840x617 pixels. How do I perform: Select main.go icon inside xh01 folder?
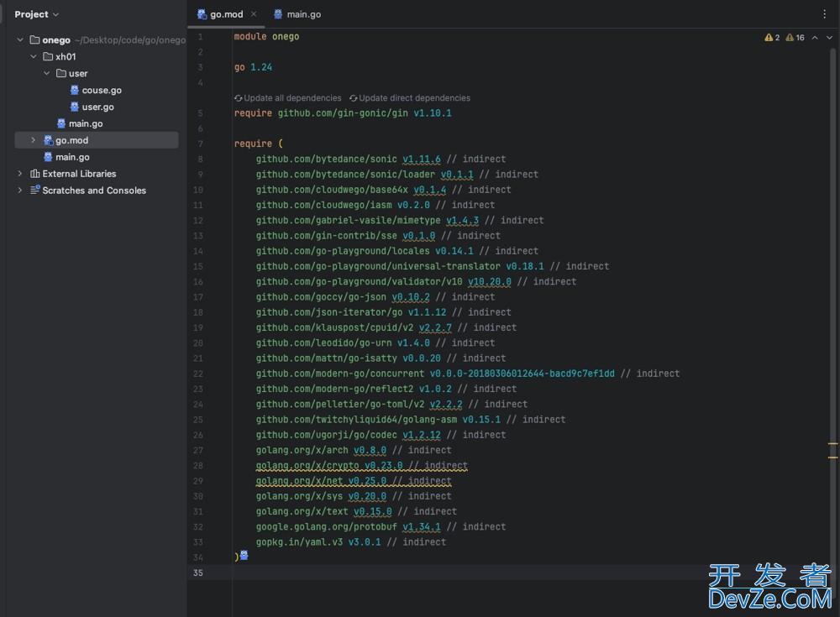pos(61,123)
